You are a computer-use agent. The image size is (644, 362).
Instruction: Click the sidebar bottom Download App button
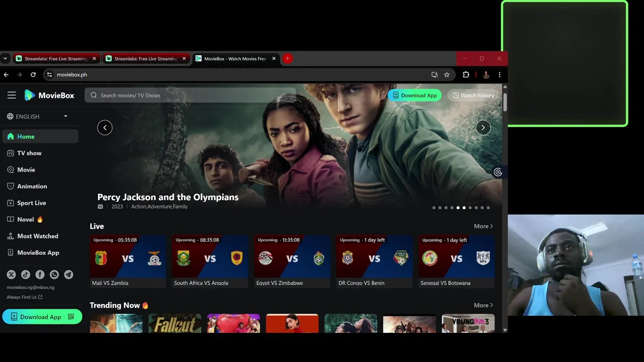click(x=42, y=317)
